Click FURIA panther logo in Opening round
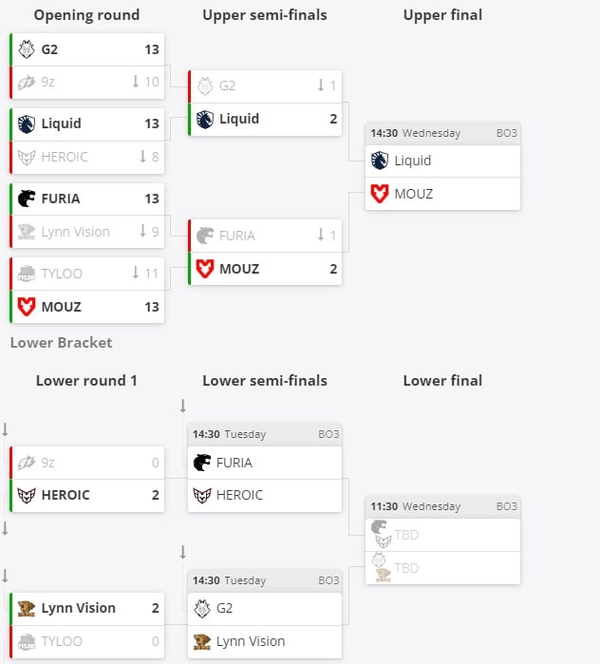Viewport: 600px width, 664px height. [x=27, y=198]
